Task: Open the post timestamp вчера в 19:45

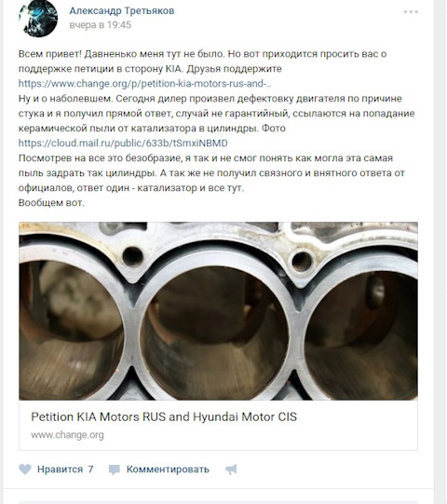Action: pyautogui.click(x=101, y=25)
